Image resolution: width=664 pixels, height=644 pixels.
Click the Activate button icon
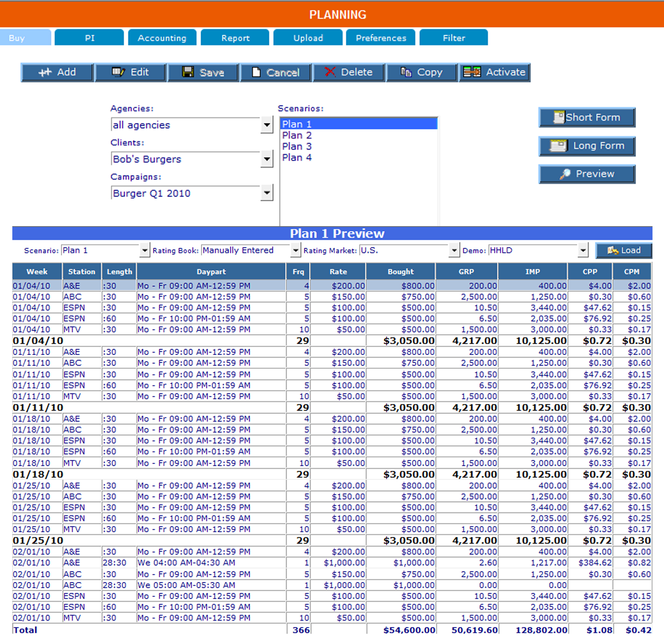pyautogui.click(x=472, y=72)
